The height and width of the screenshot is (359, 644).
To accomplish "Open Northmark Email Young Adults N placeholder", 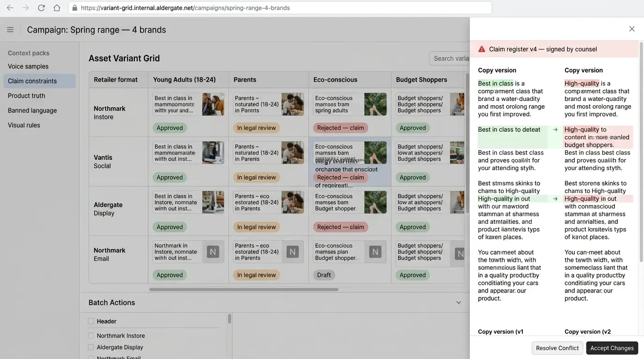I will (213, 252).
